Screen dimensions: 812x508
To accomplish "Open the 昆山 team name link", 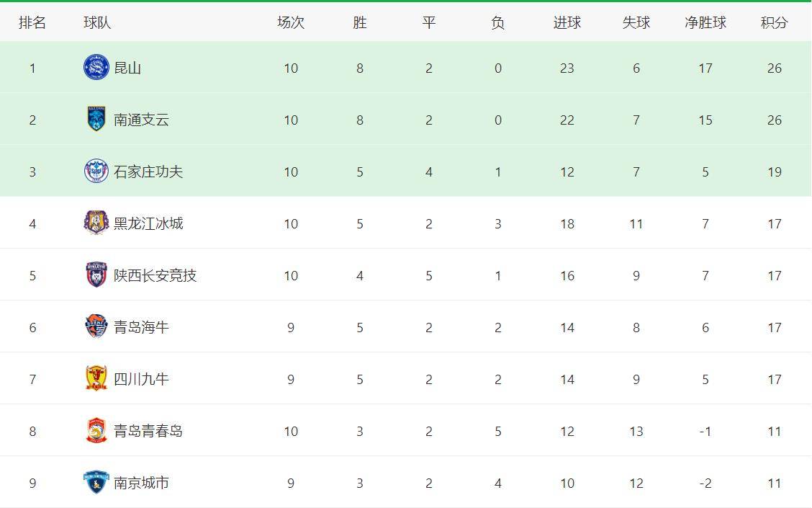I will click(127, 68).
